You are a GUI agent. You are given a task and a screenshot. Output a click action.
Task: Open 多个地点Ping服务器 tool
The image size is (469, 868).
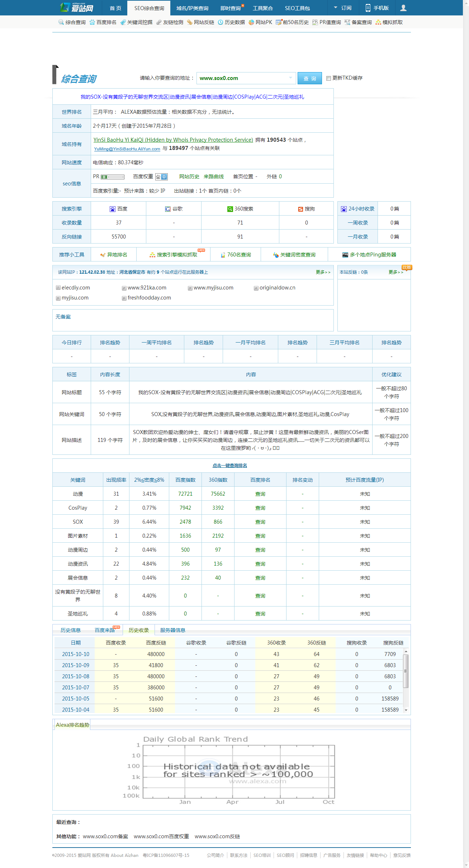(x=369, y=255)
